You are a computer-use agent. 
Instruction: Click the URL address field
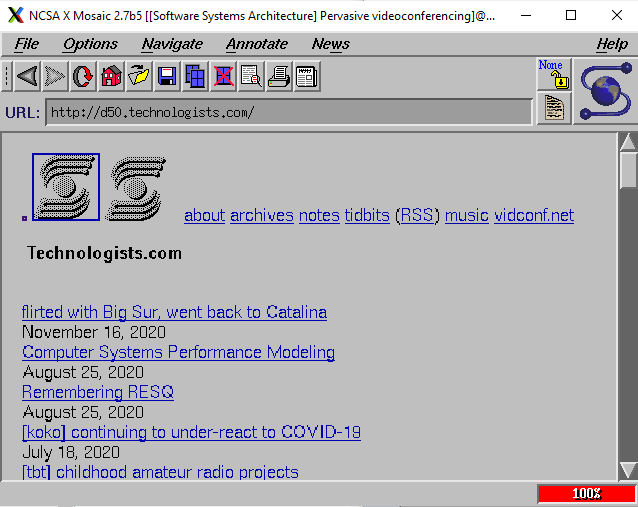288,112
